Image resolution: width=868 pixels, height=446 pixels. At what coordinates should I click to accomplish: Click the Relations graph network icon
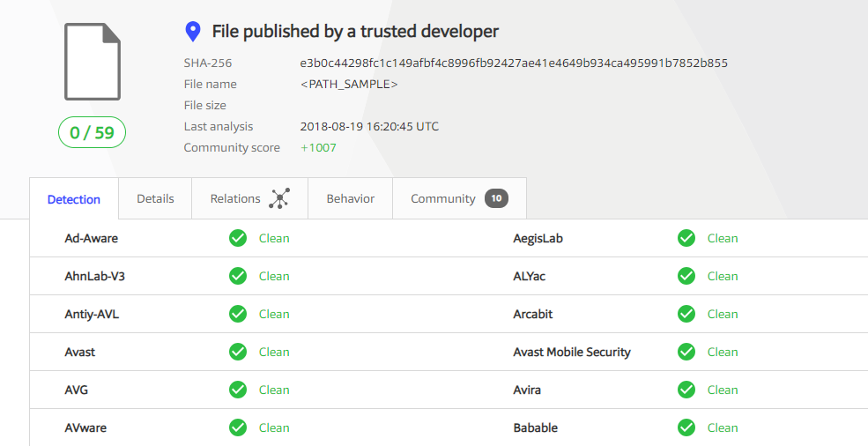coord(279,198)
